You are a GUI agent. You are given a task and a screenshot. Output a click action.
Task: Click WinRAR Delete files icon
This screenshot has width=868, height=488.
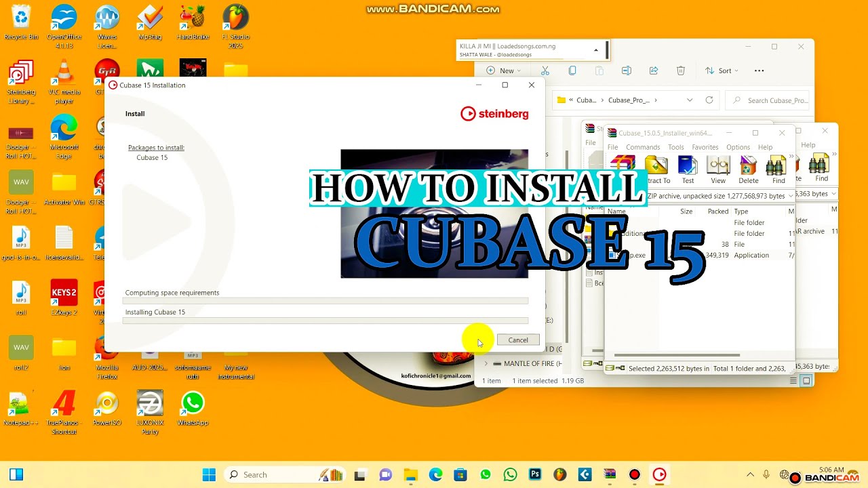pyautogui.click(x=749, y=169)
